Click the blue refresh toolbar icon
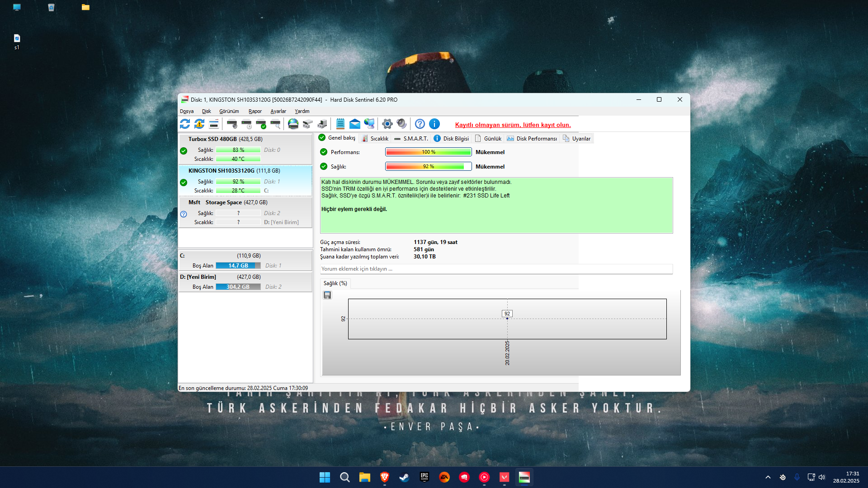The height and width of the screenshot is (488, 868). point(185,124)
